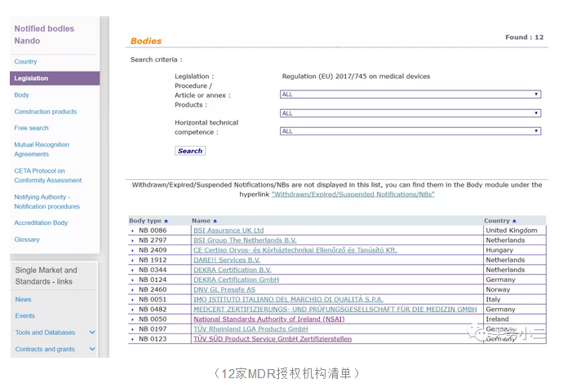Sort table by Body type arrow

pyautogui.click(x=166, y=221)
